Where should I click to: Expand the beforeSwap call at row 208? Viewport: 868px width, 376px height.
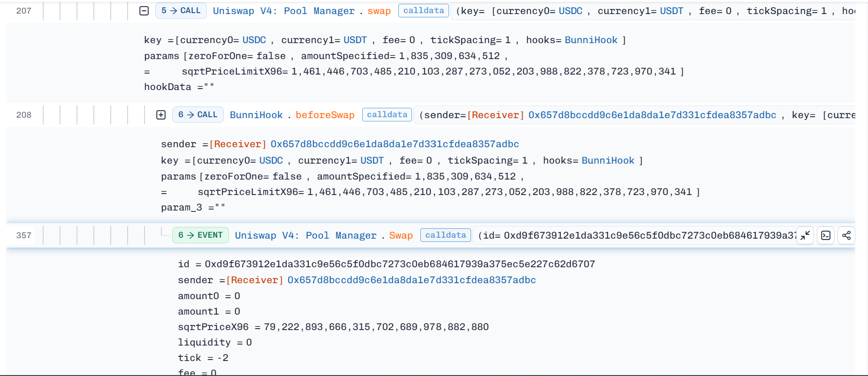(x=161, y=115)
